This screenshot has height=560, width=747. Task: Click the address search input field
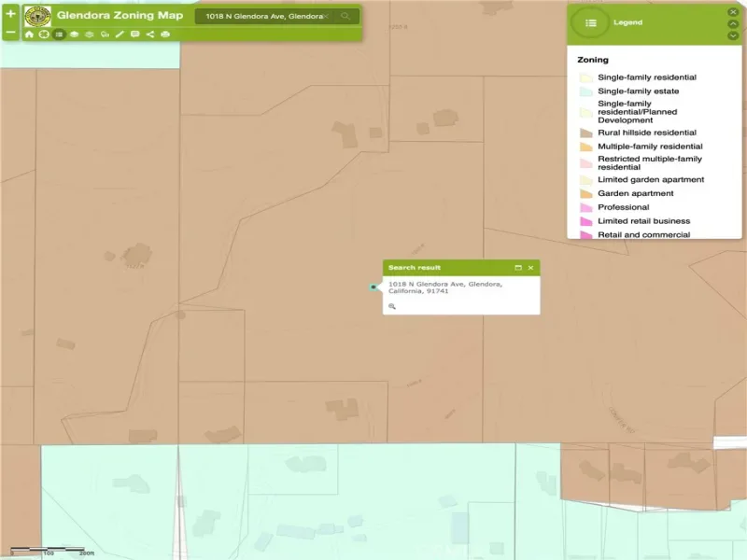[261, 17]
